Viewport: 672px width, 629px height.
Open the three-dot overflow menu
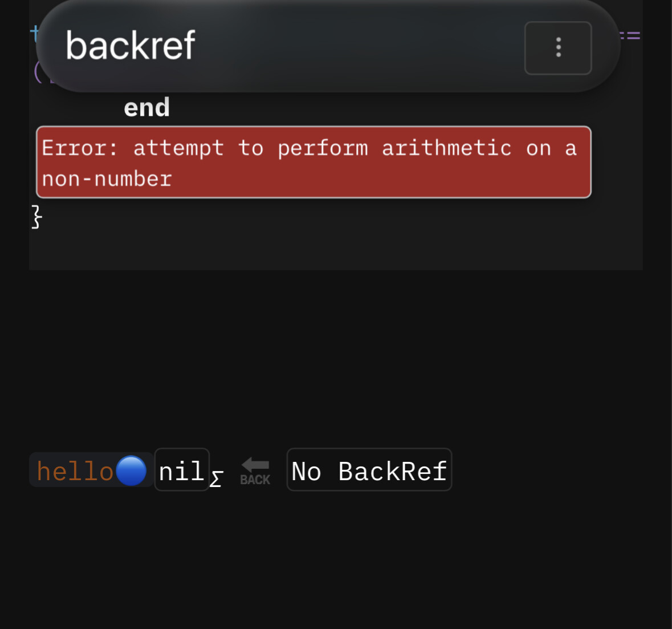click(x=558, y=48)
